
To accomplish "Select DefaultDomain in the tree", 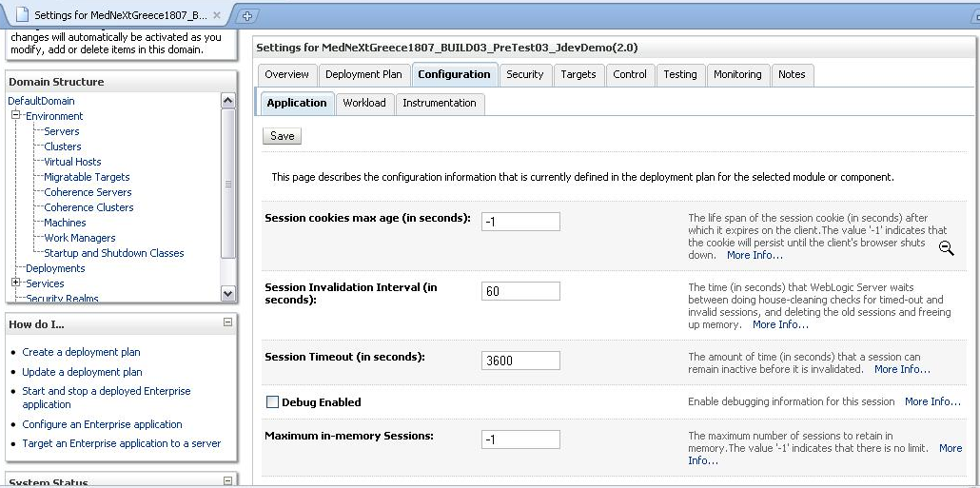I will pos(41,101).
